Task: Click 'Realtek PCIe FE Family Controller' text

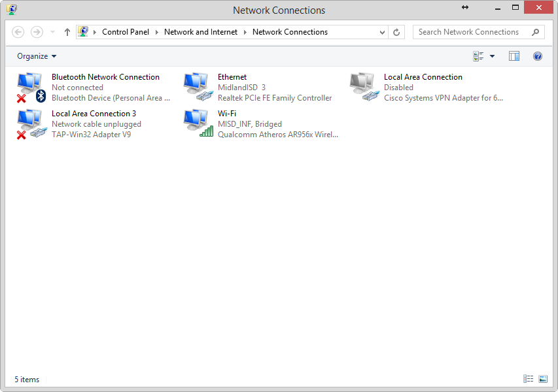Action: (x=275, y=98)
